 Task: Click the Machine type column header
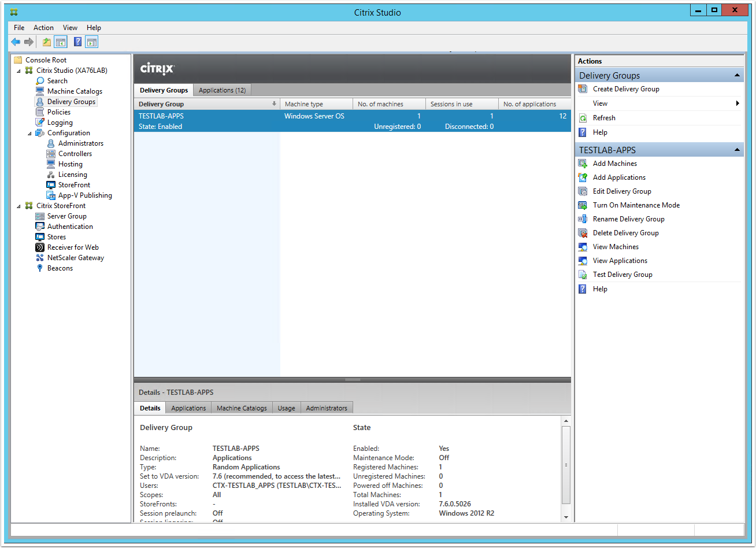[316, 104]
